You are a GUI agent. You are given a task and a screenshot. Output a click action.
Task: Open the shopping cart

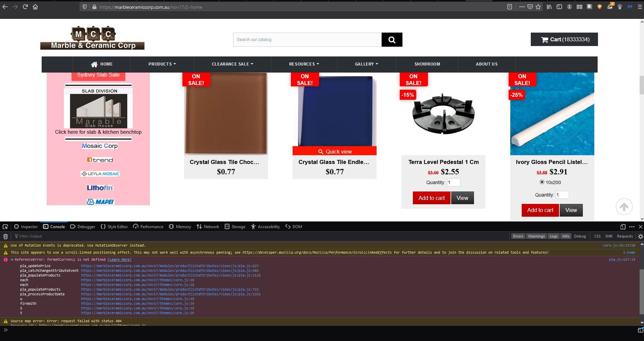click(x=564, y=40)
